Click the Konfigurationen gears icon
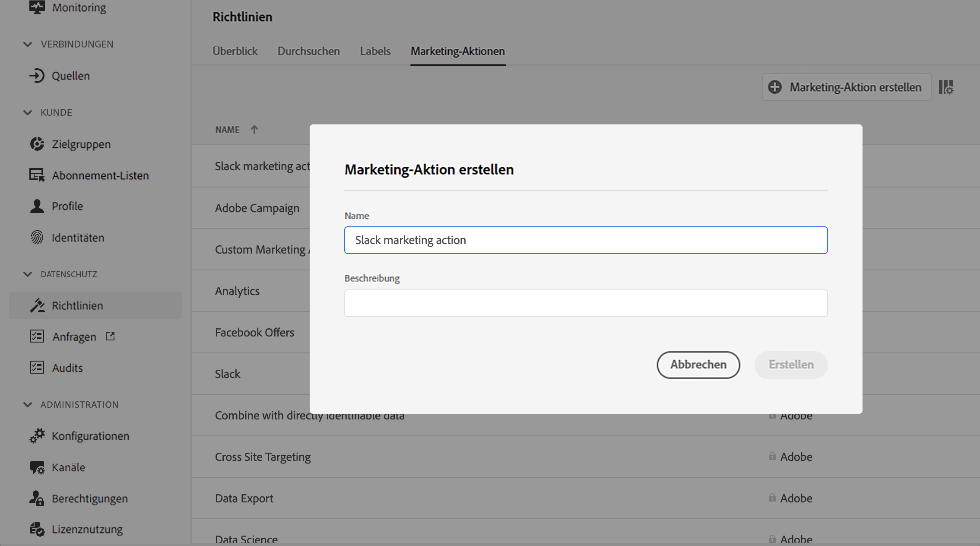Viewport: 980px width, 546px height. point(37,436)
